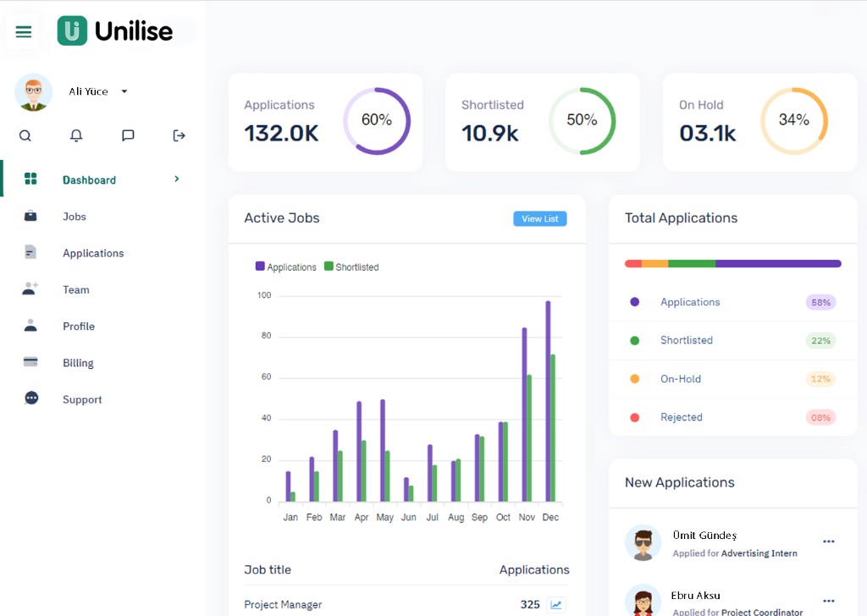The width and height of the screenshot is (867, 616).
Task: Click the Job title column header
Action: coord(268,569)
